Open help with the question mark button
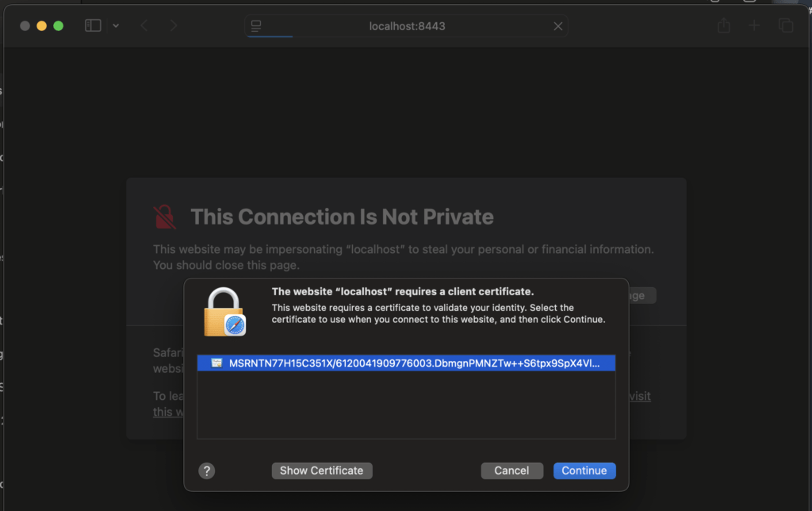 pos(207,471)
